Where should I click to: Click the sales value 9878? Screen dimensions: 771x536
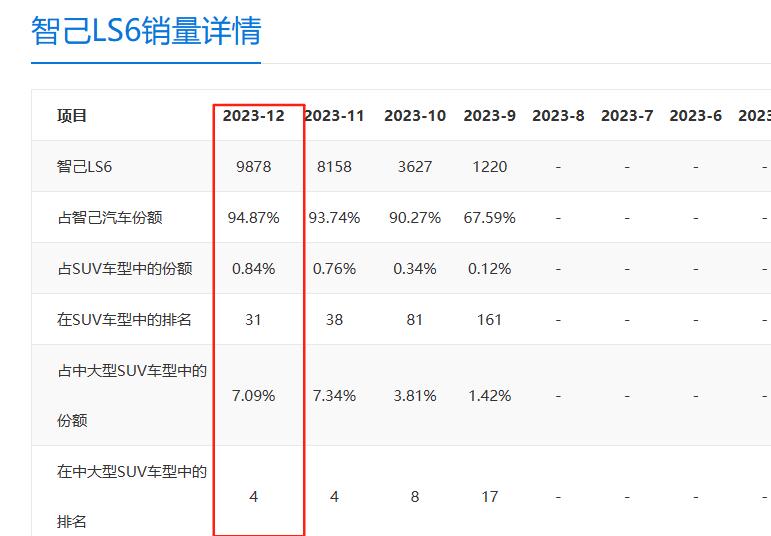pos(253,167)
